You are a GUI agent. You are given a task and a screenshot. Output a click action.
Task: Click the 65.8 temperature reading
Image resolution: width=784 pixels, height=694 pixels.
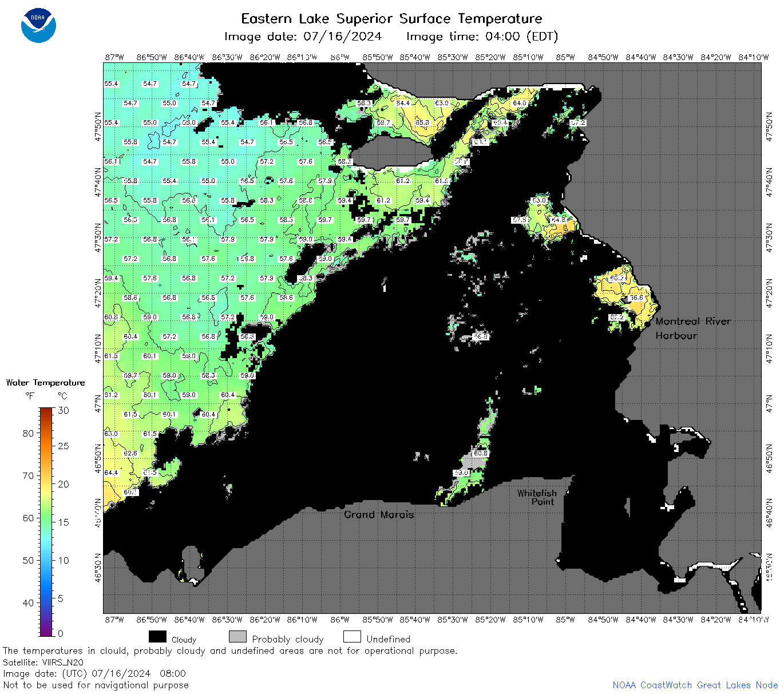(422, 123)
